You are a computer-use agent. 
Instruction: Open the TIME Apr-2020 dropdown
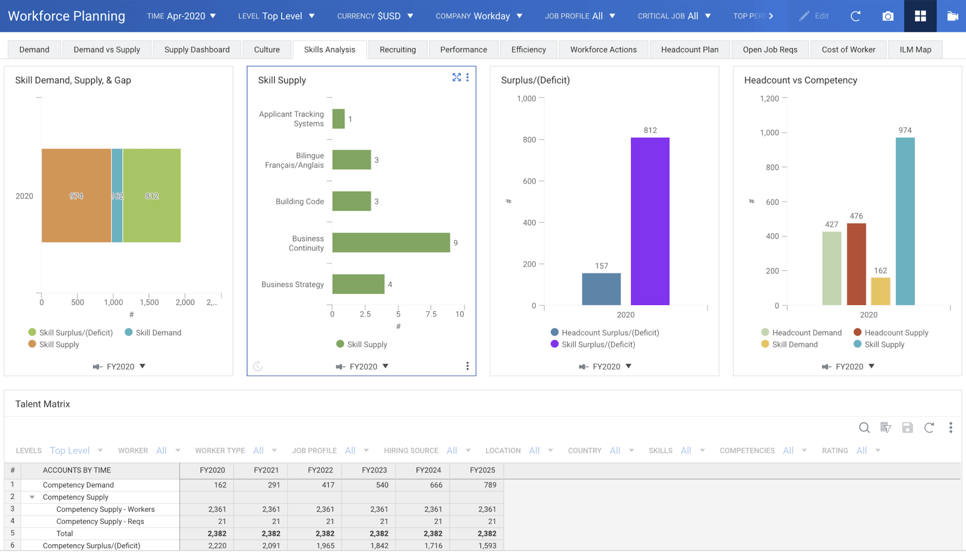pos(181,16)
